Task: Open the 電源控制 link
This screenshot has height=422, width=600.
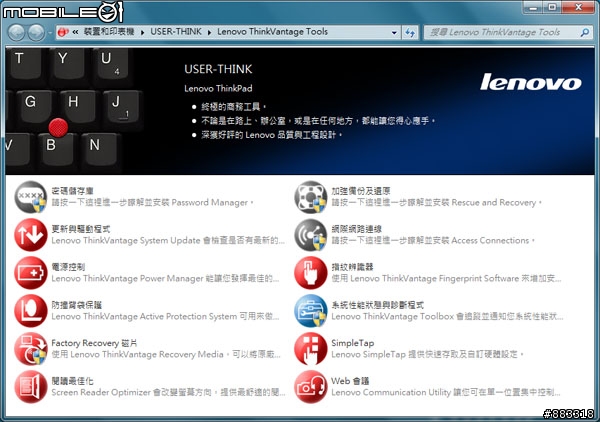Action: pyautogui.click(x=68, y=267)
